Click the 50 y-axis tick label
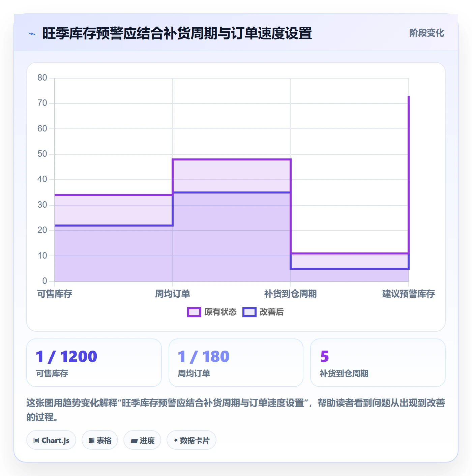Image resolution: width=472 pixels, height=476 pixels. (42, 154)
